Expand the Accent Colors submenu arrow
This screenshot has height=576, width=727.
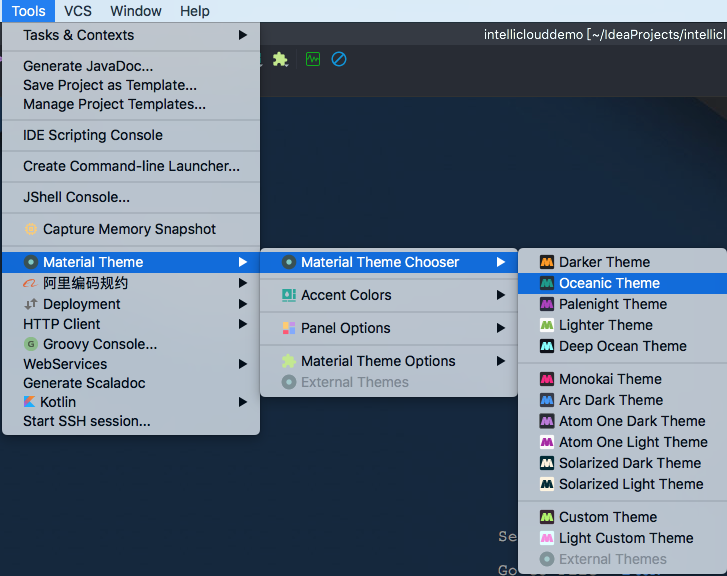501,295
